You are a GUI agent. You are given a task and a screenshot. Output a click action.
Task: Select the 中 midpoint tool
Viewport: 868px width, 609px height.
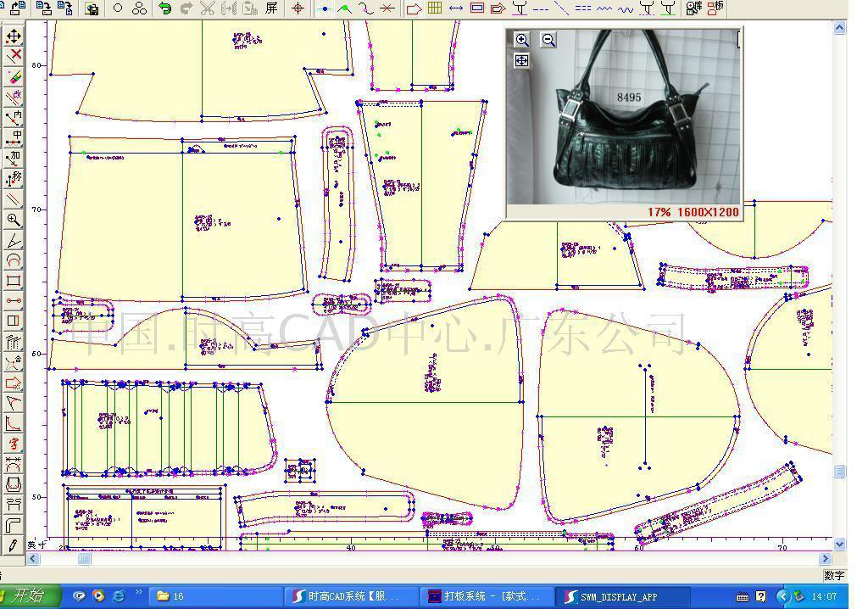(x=14, y=138)
